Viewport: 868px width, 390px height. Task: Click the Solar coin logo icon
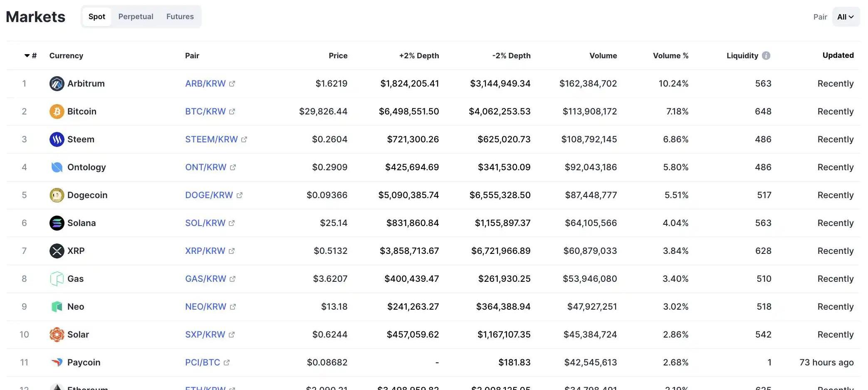tap(57, 335)
